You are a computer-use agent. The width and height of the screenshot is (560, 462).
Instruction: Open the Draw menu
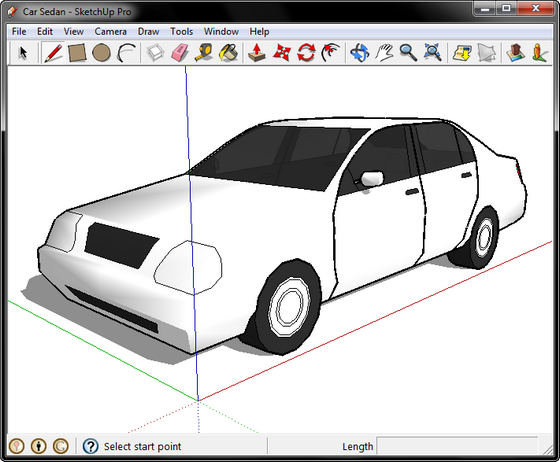pyautogui.click(x=148, y=32)
